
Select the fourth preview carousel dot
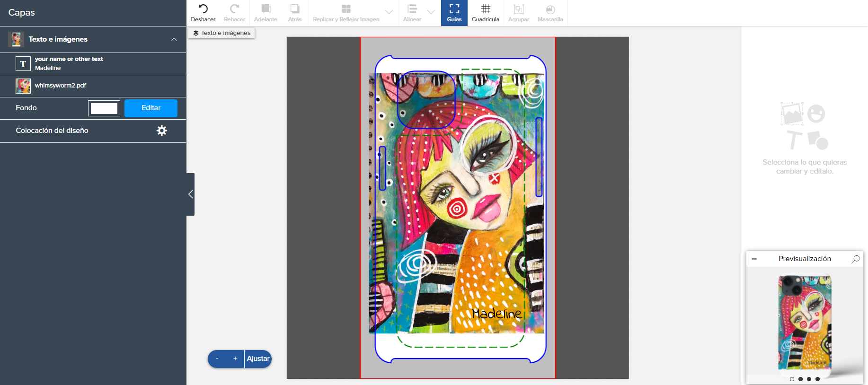(817, 379)
